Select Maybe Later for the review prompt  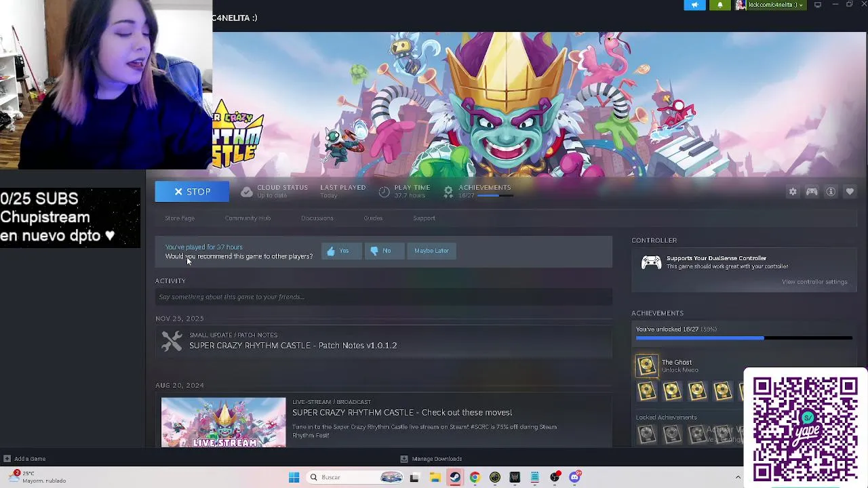click(x=431, y=251)
